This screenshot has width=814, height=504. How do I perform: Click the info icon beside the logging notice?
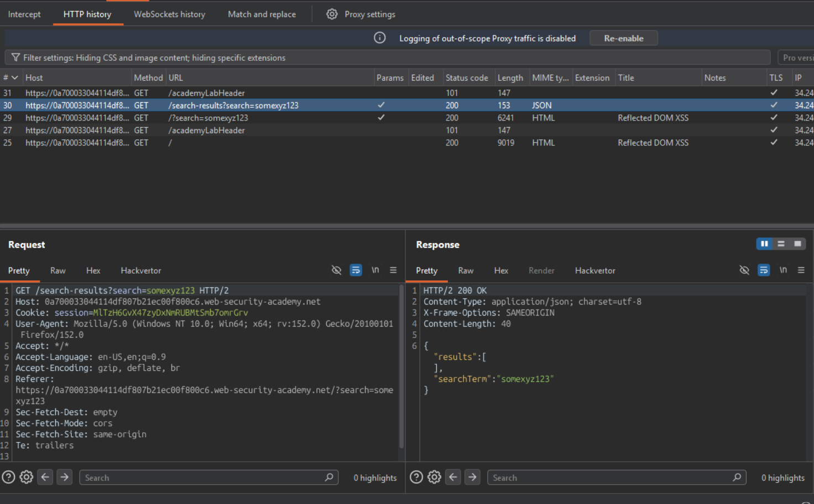click(379, 38)
